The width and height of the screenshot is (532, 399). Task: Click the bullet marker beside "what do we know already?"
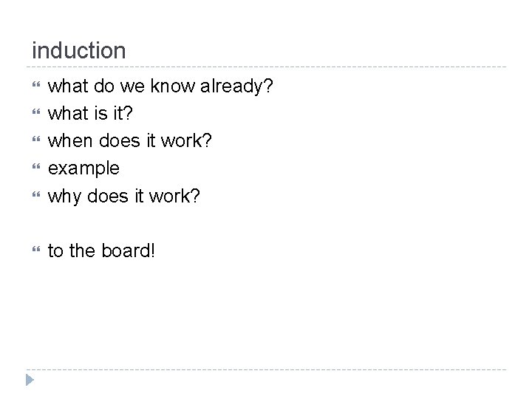point(35,88)
